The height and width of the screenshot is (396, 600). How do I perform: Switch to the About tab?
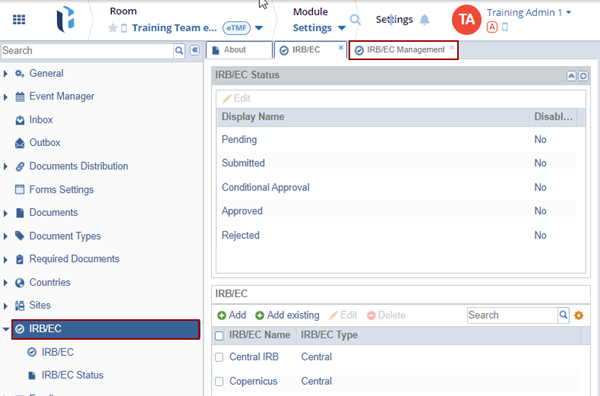tap(239, 50)
